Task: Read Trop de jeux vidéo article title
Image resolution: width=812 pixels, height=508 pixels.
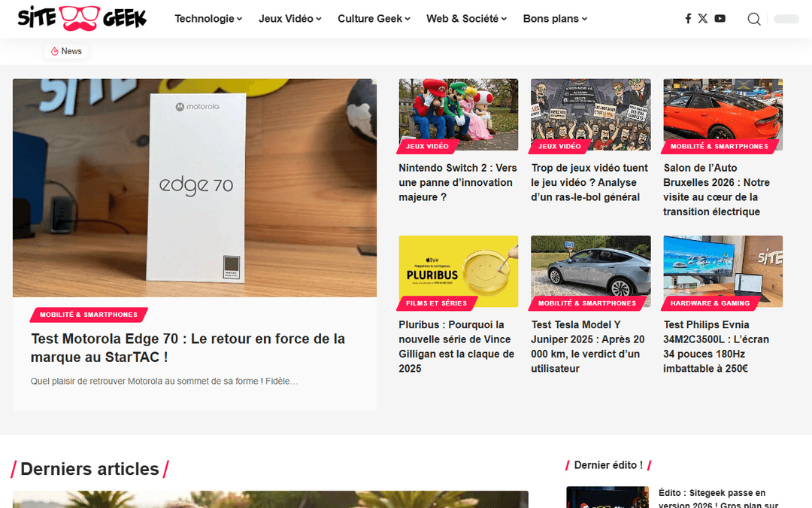Action: (x=589, y=182)
